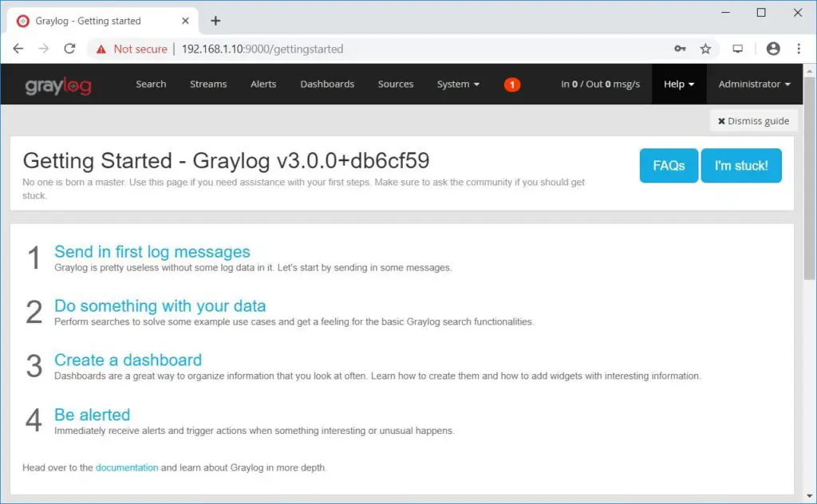Follow the documentation link
This screenshot has width=817, height=504.
pyautogui.click(x=127, y=467)
